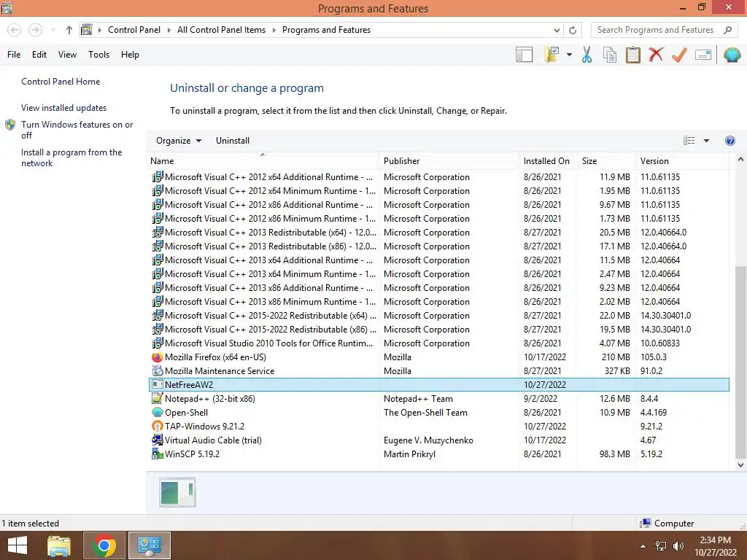Click the Refresh button in address bar
Image resolution: width=747 pixels, height=560 pixels.
[573, 30]
